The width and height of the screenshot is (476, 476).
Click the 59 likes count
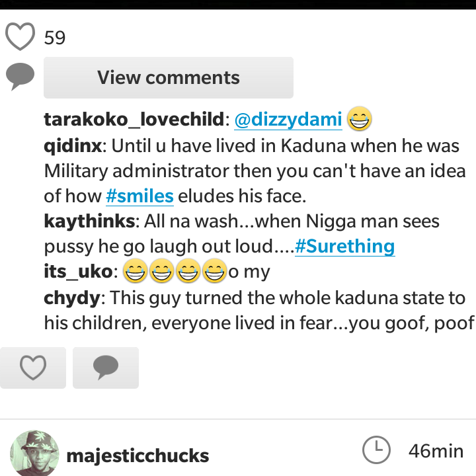[55, 38]
